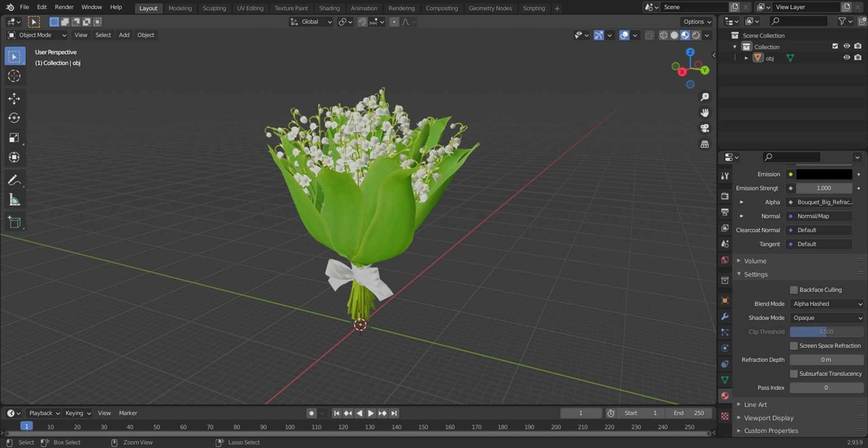
Task: Enable Screen Space Refraction checkbox
Action: [794, 346]
